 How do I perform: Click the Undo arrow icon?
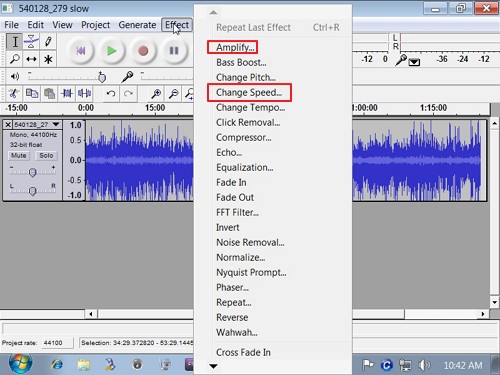(111, 94)
